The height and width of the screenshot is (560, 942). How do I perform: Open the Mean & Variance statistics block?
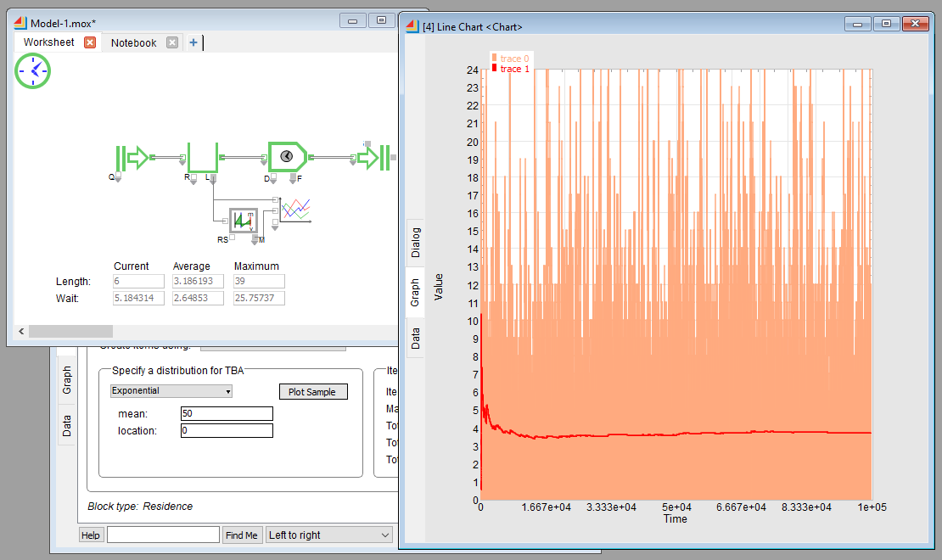tap(244, 220)
